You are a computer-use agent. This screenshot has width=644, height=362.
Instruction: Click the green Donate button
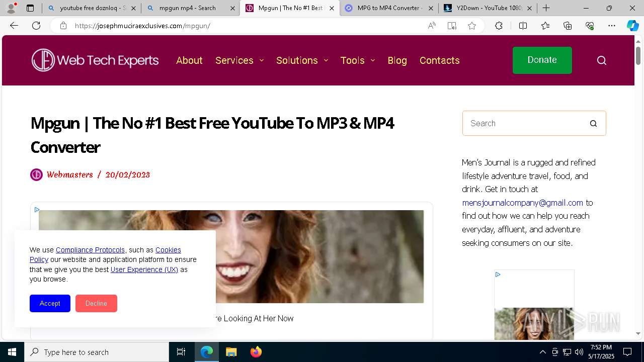542,60
